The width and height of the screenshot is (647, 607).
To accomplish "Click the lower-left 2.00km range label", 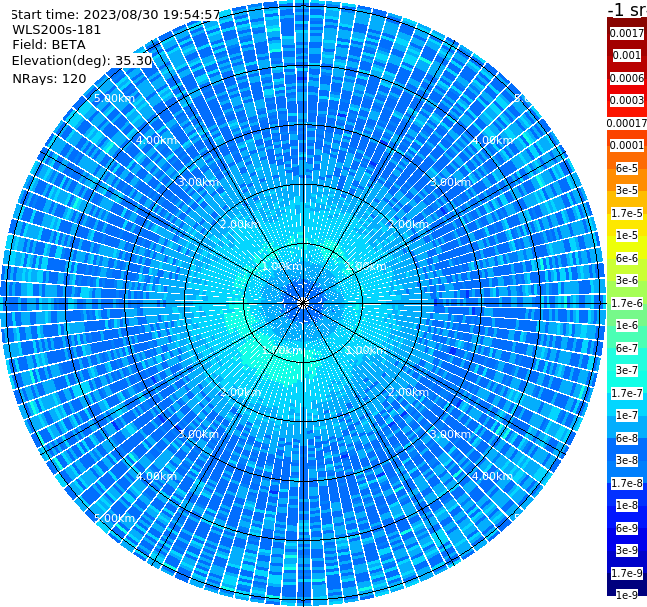I will [x=240, y=392].
